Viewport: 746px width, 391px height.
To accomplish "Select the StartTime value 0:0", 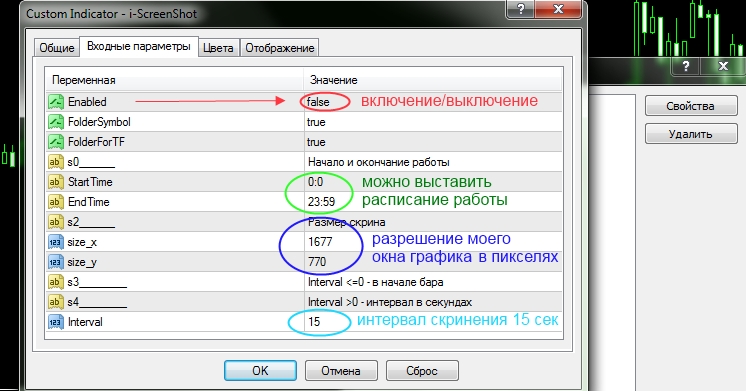I will point(315,182).
